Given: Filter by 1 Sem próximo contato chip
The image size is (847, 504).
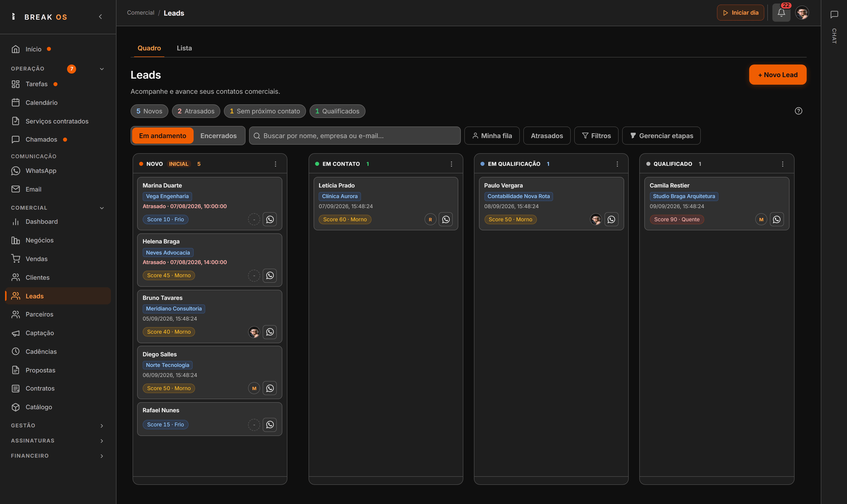Looking at the screenshot, I should point(265,111).
